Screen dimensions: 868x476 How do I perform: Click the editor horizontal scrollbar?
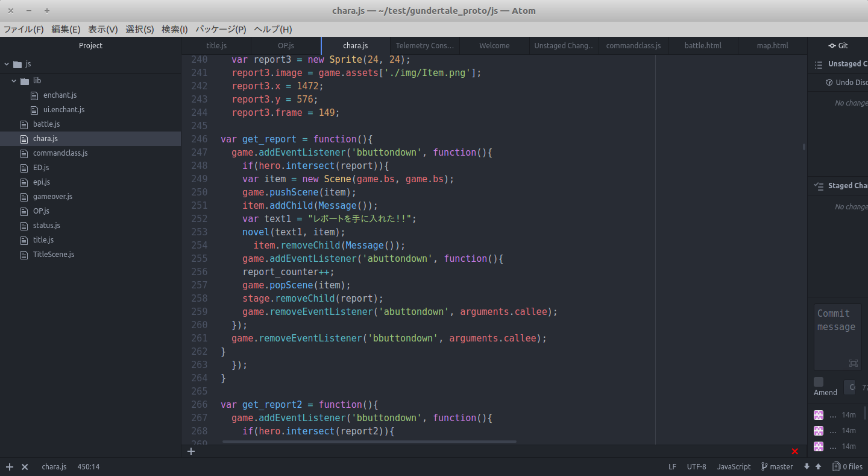[370, 442]
